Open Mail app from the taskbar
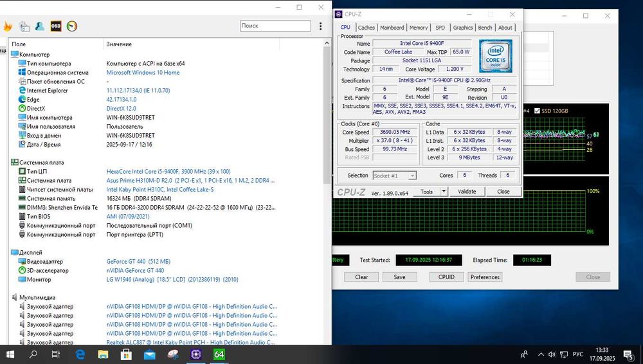The height and width of the screenshot is (364, 643). pos(150,354)
